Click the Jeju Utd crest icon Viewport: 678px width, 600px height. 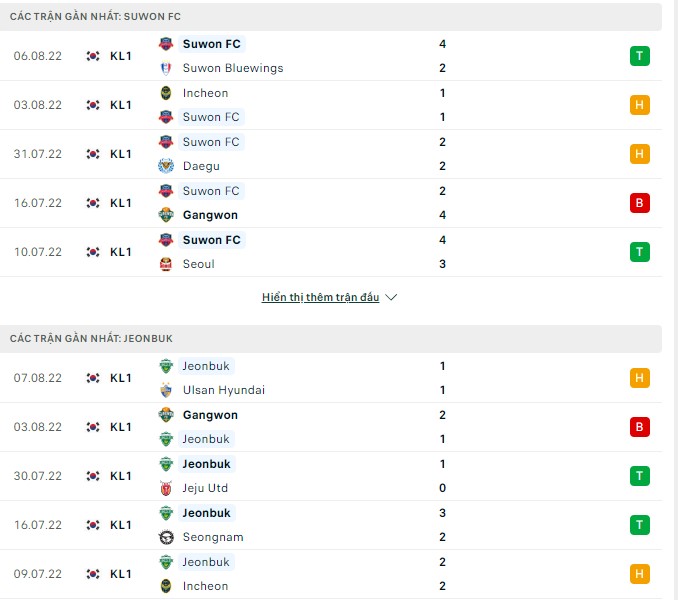(x=166, y=488)
